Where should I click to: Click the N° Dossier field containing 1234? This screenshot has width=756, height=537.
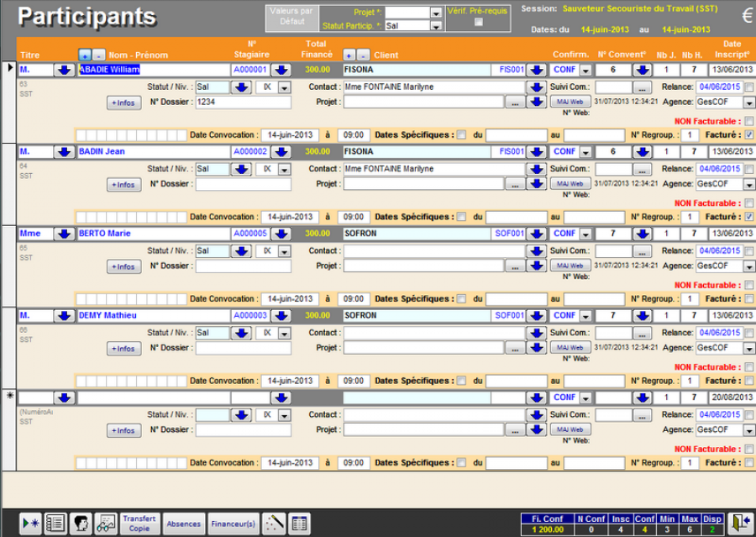coord(243,102)
